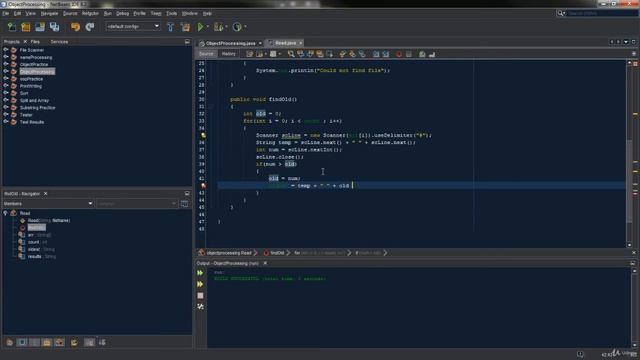640x360 pixels.
Task: Click the Quick Search magnifier icon
Action: point(561,13)
